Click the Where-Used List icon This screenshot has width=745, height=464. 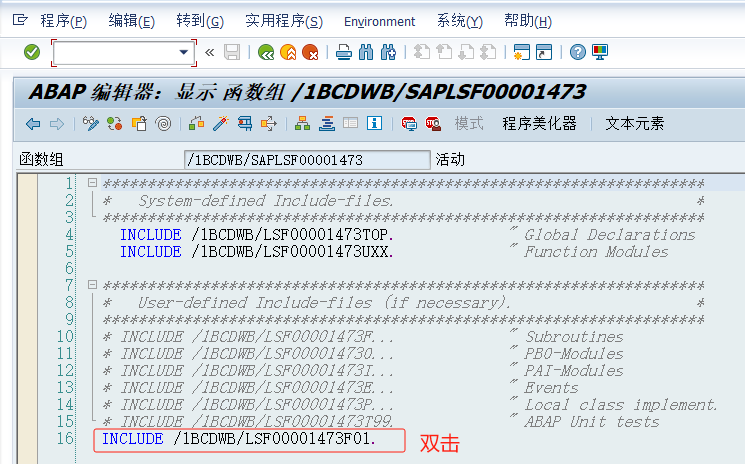pos(269,123)
